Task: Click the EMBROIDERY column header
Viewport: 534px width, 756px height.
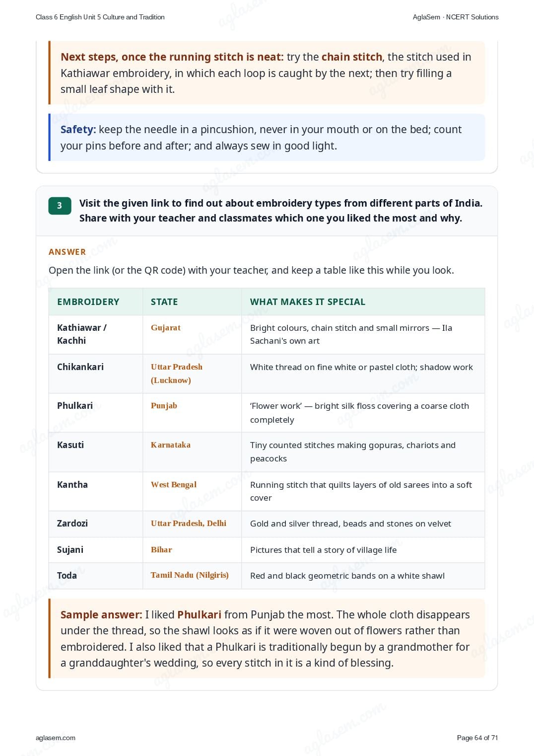Action: tap(88, 302)
